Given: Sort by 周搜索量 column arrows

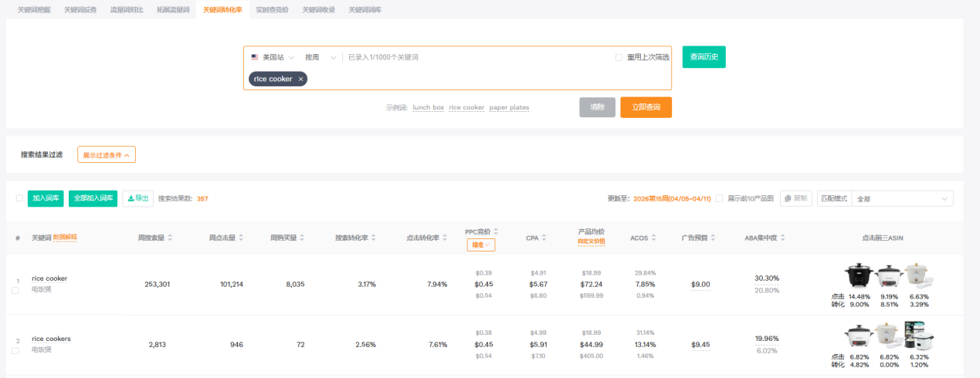Looking at the screenshot, I should coord(170,238).
